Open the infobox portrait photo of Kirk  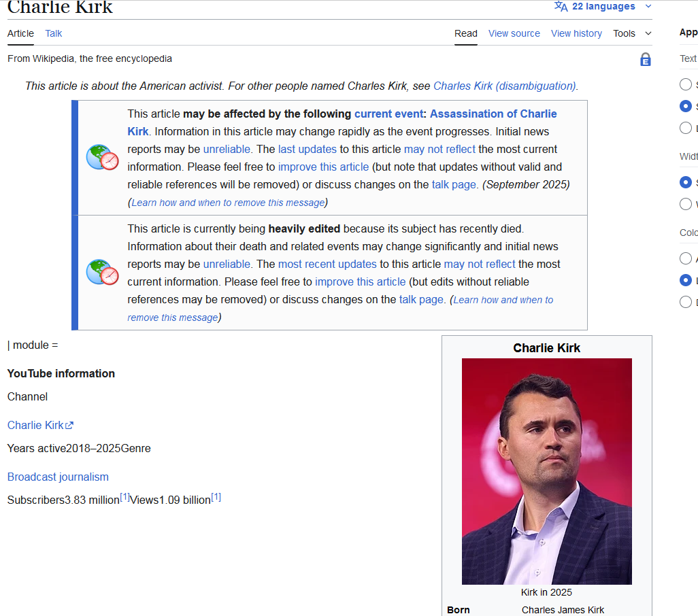pyautogui.click(x=547, y=471)
